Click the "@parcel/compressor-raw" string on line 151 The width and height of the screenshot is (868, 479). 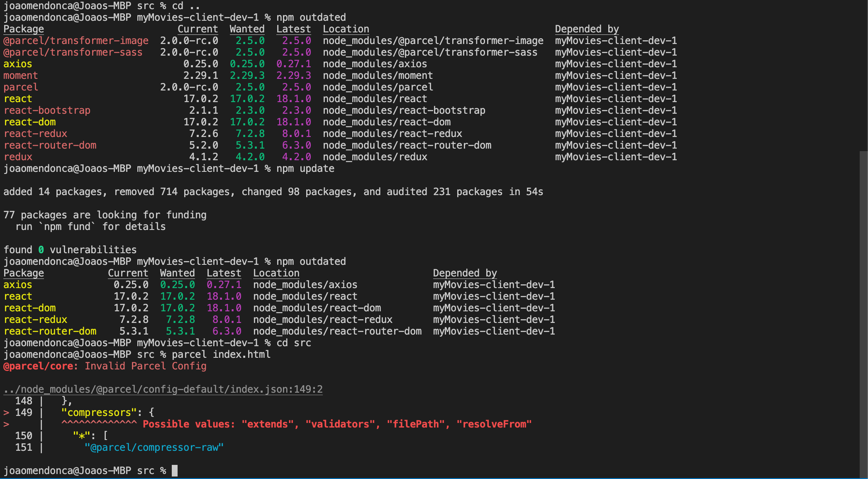click(154, 447)
